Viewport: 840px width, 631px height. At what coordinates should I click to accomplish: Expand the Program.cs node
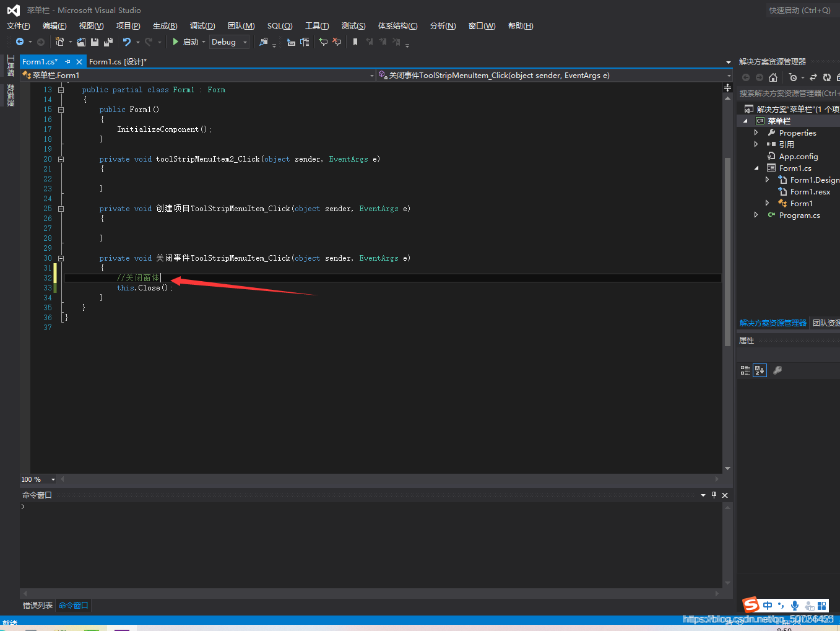click(756, 215)
